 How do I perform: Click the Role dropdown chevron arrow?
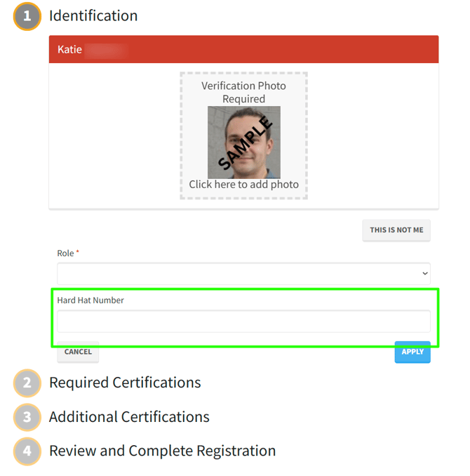424,273
